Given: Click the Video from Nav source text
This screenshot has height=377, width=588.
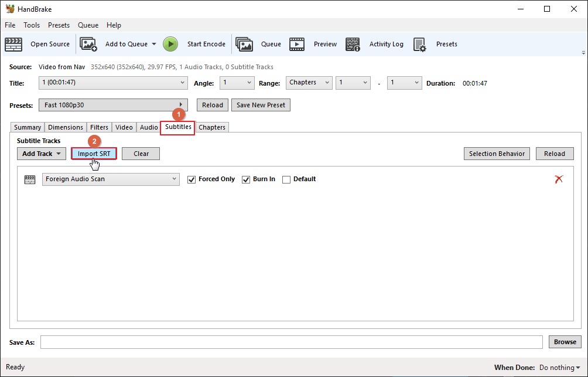Looking at the screenshot, I should (x=62, y=67).
